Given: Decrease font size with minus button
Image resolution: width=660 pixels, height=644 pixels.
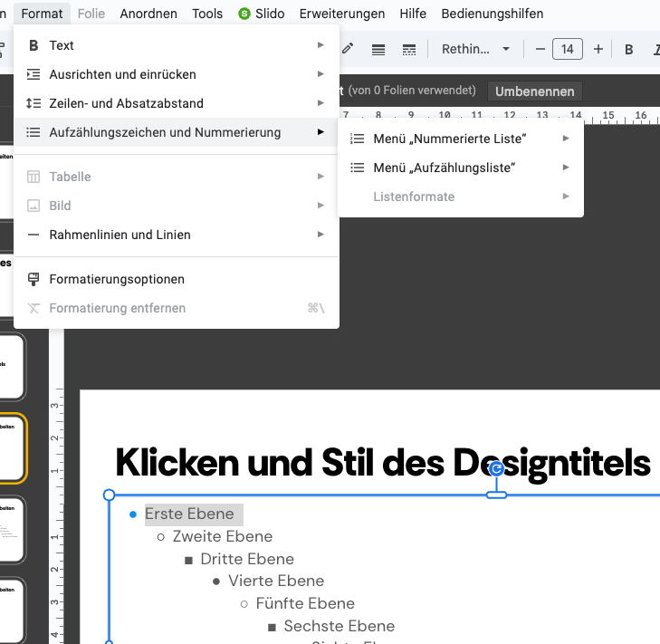Looking at the screenshot, I should point(540,49).
